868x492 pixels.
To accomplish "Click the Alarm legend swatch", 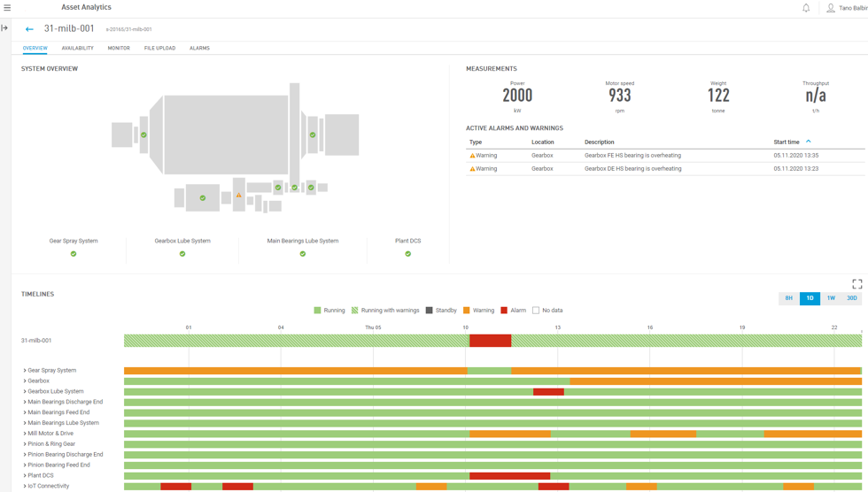I will 504,311.
